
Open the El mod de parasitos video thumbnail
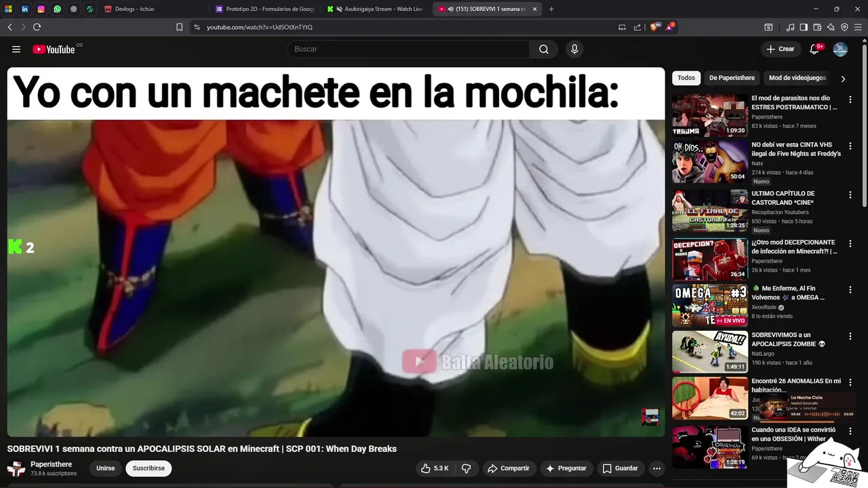click(710, 115)
